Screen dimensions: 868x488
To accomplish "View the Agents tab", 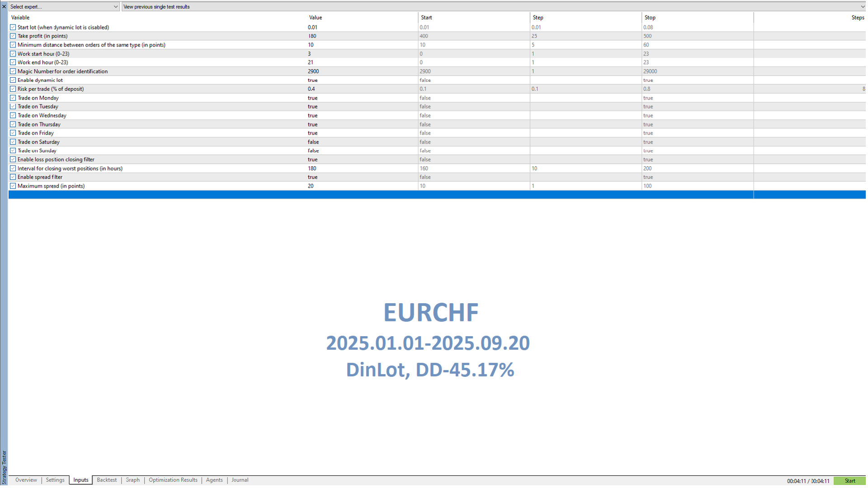I will click(x=214, y=480).
